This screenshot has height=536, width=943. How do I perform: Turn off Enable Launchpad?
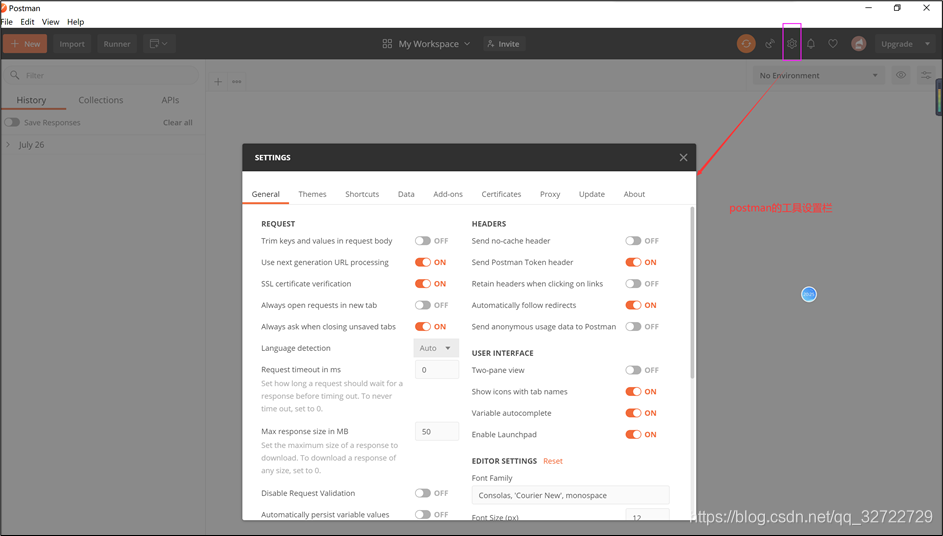(x=633, y=434)
